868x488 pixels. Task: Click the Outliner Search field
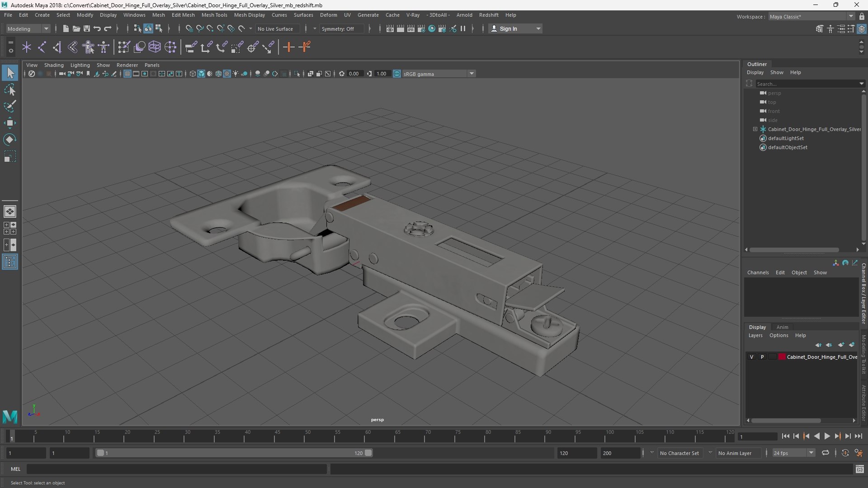pyautogui.click(x=810, y=84)
